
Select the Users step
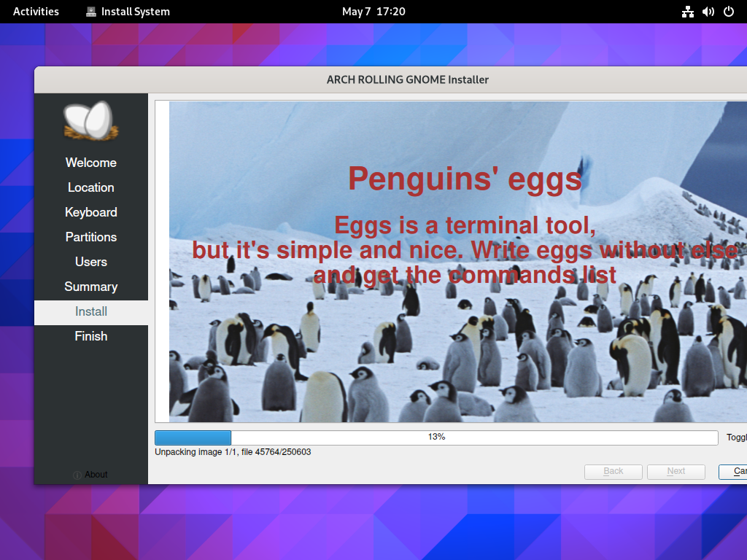pos(90,262)
